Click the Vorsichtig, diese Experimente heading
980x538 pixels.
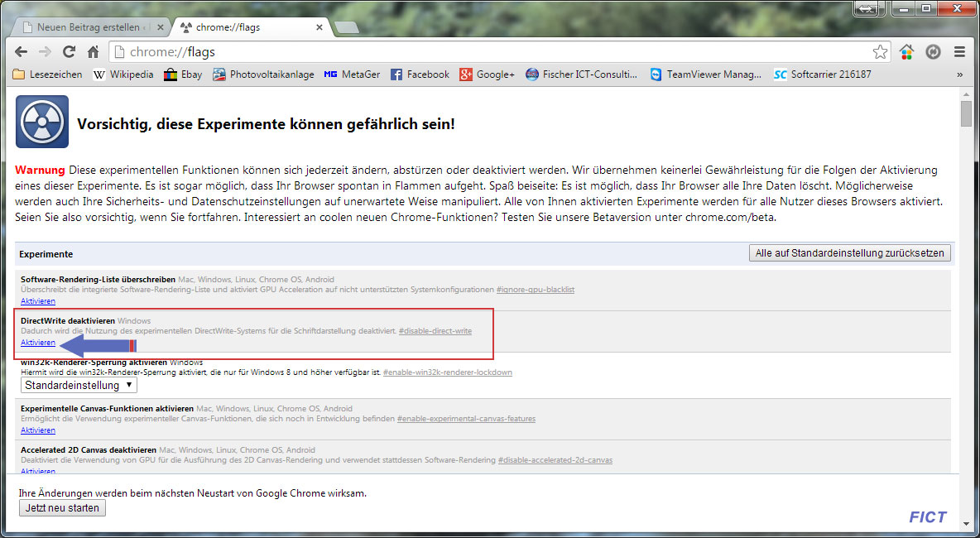266,123
